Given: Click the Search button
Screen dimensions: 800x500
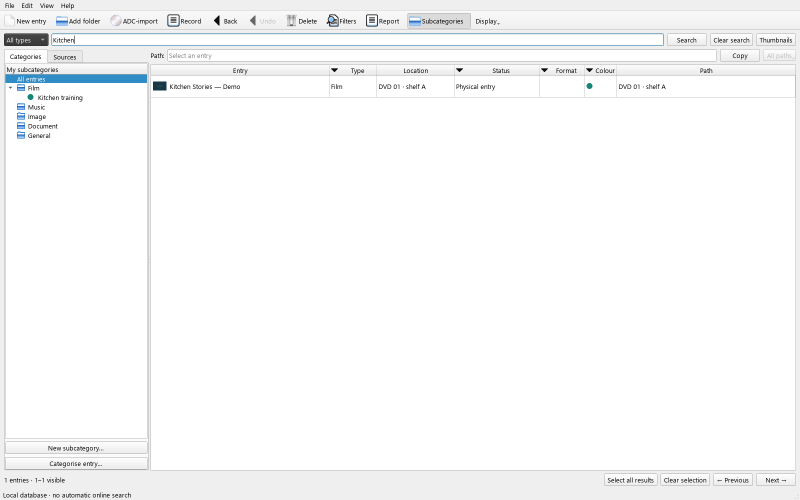Looking at the screenshot, I should click(686, 40).
